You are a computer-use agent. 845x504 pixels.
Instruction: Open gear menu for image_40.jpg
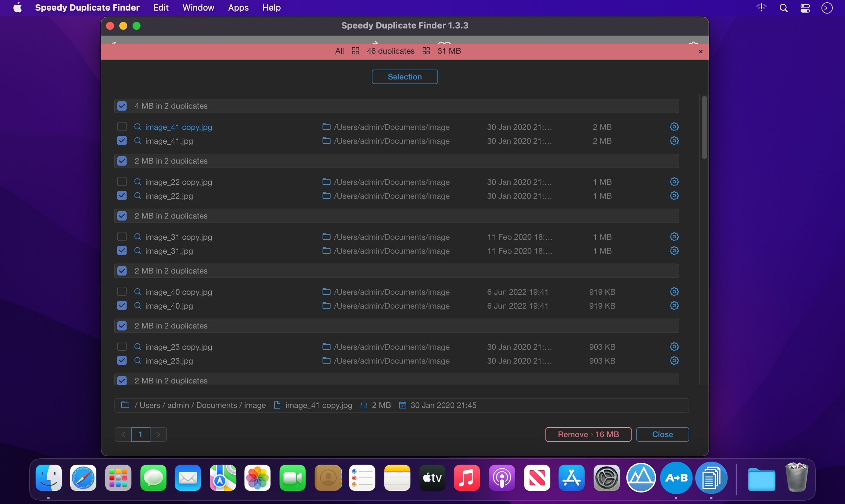(x=674, y=306)
